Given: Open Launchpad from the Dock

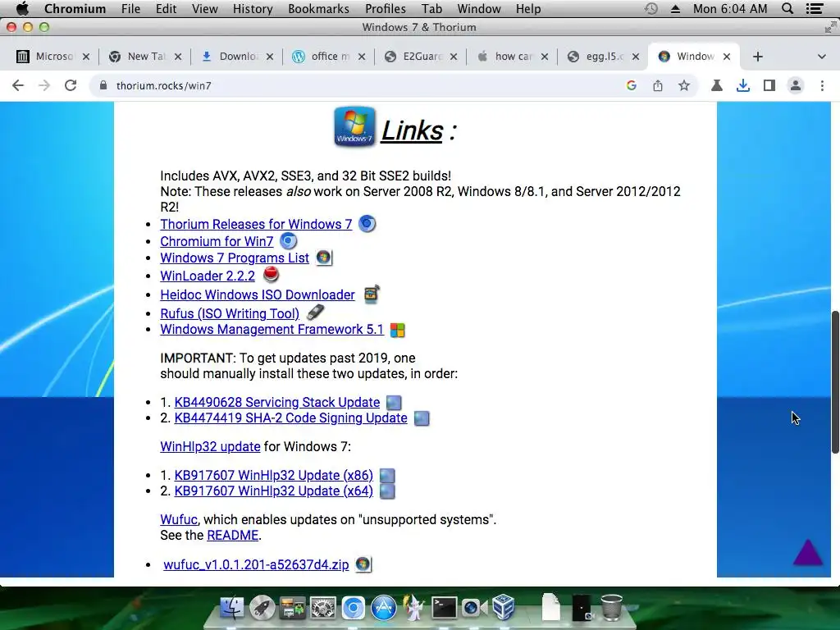Looking at the screenshot, I should tap(262, 608).
